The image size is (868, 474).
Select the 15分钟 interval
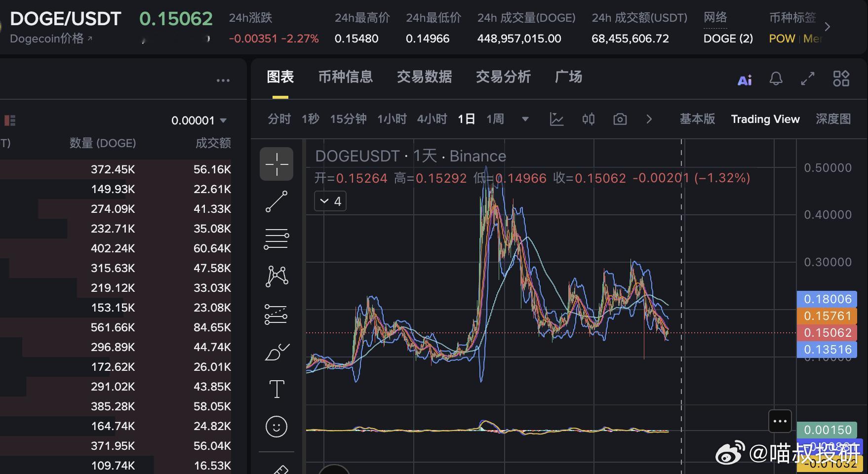(348, 119)
